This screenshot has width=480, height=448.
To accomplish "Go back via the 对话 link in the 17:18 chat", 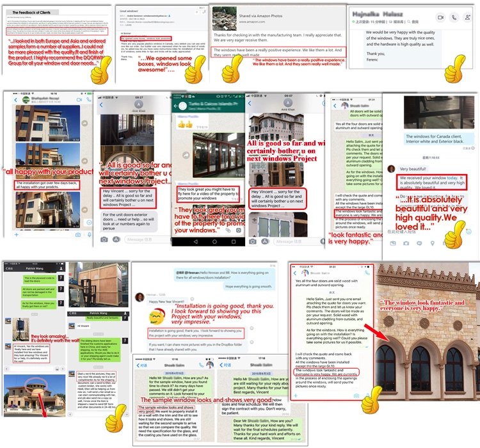I will pos(141,365).
